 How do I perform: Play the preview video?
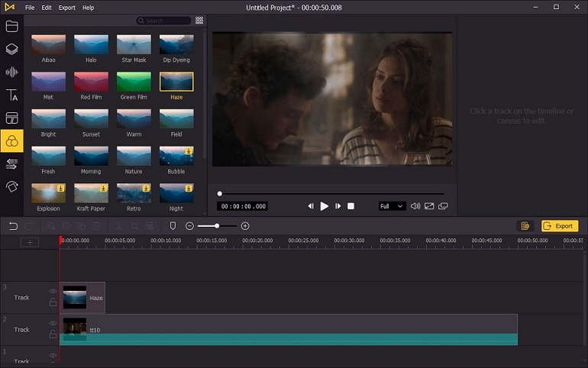pos(325,206)
